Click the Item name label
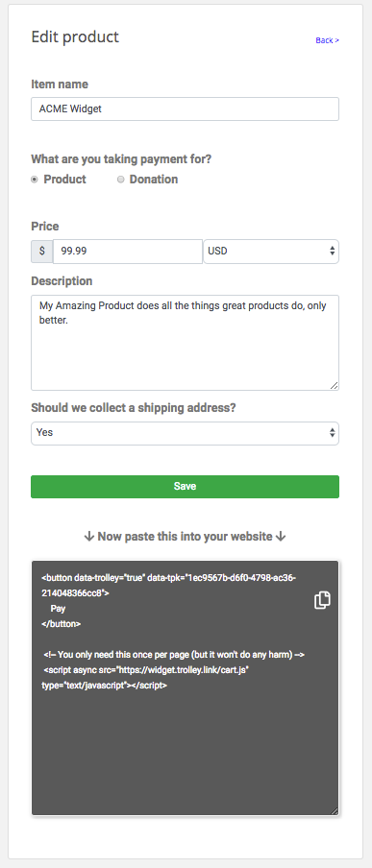 click(60, 84)
